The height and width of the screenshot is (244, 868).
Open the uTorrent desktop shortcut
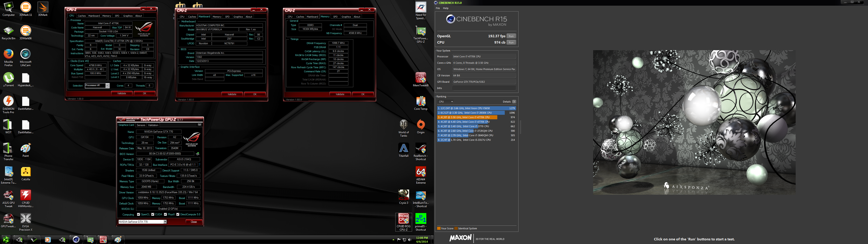tap(8, 80)
